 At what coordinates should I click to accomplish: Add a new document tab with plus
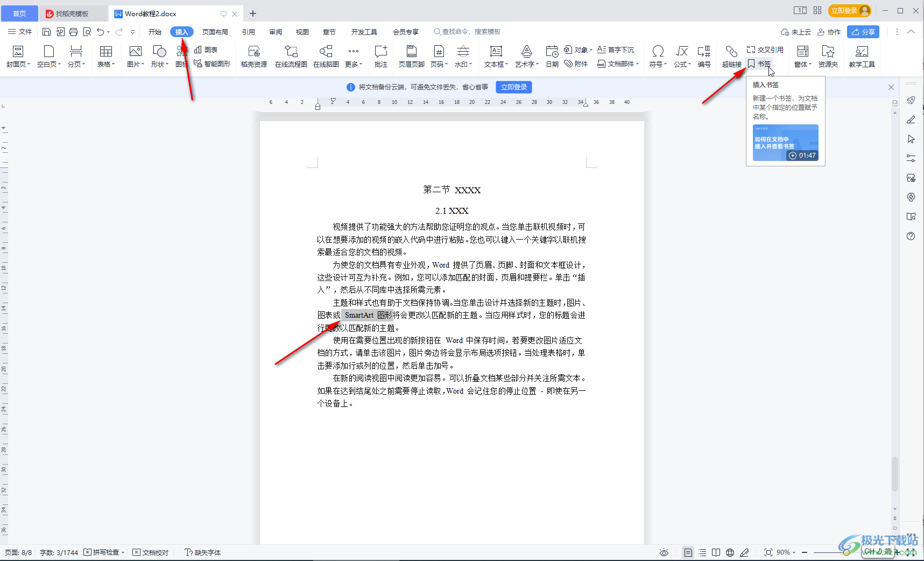[x=253, y=13]
